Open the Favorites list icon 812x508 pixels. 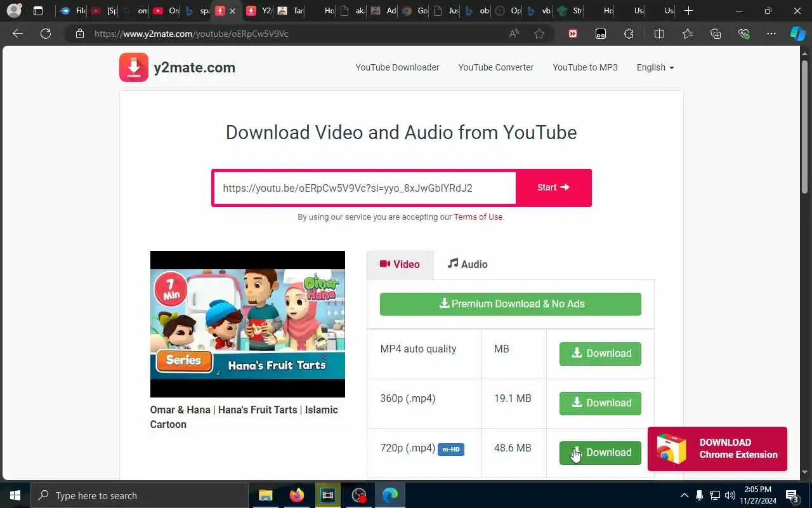(688, 34)
